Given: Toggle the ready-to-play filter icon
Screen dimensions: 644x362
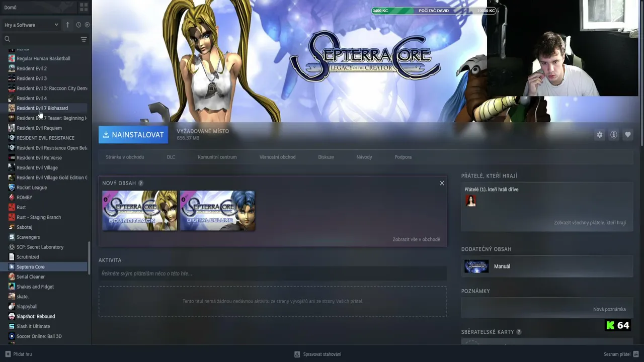Looking at the screenshot, I should tap(87, 25).
